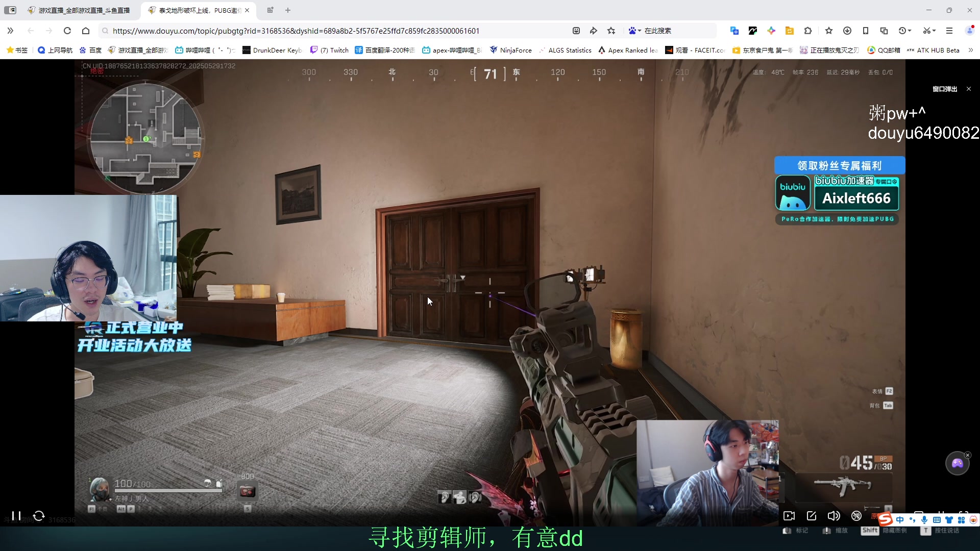The image size is (980, 551).
Task: Expand the sidebar double-chevron at left of toolbar
Action: [x=10, y=31]
